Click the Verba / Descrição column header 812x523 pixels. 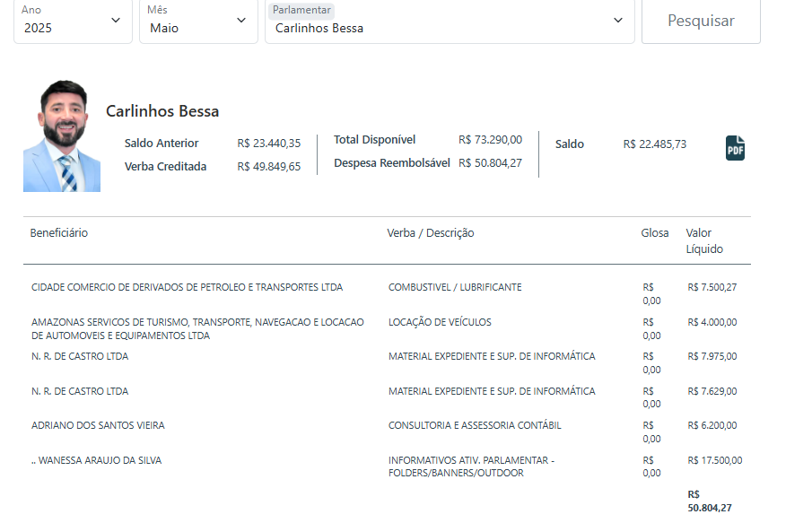pyautogui.click(x=431, y=233)
